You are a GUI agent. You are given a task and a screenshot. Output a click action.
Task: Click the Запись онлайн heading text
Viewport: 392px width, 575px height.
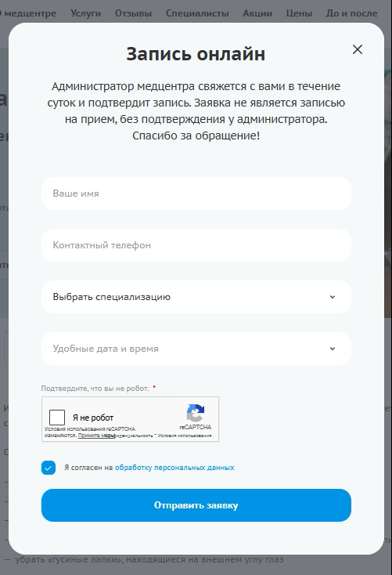[x=196, y=54]
